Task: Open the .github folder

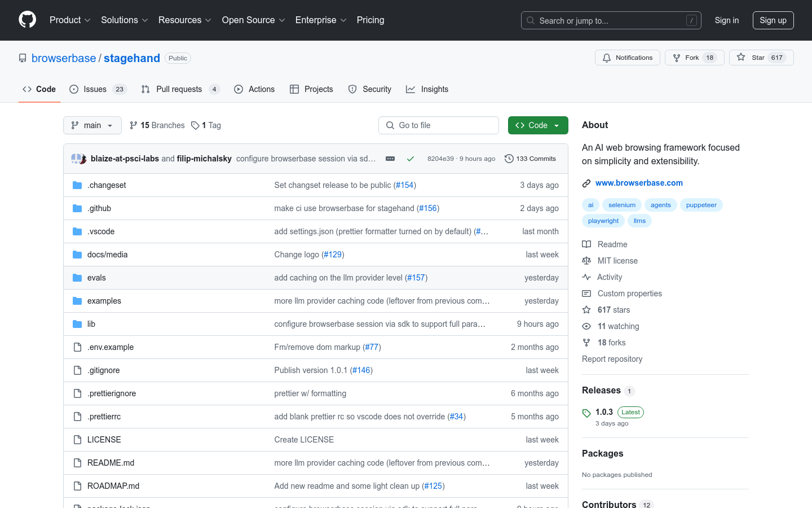Action: click(x=99, y=208)
